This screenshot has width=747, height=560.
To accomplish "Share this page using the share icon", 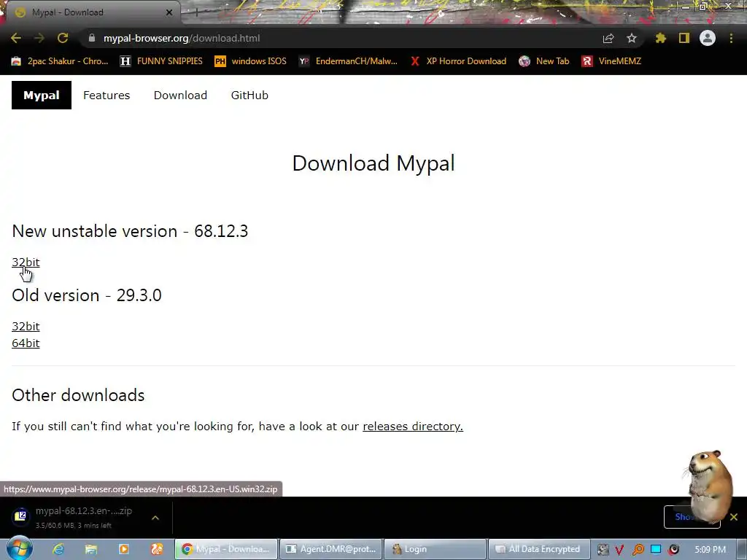I will coord(608,38).
